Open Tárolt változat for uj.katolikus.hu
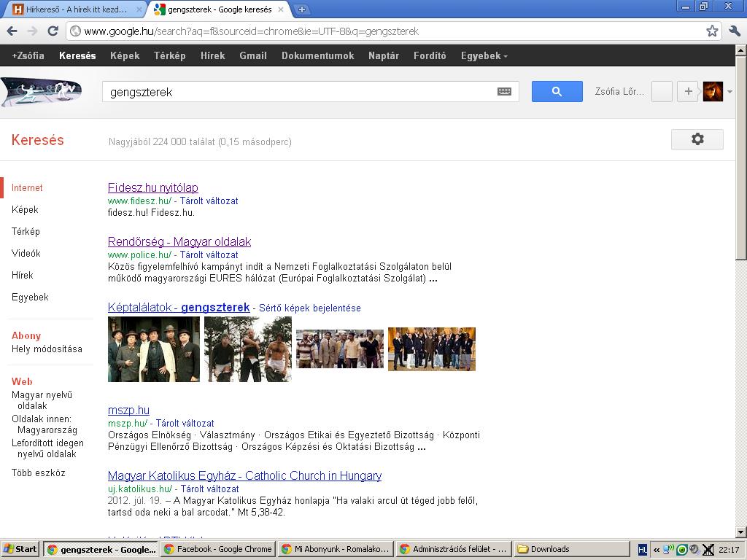 coord(209,489)
